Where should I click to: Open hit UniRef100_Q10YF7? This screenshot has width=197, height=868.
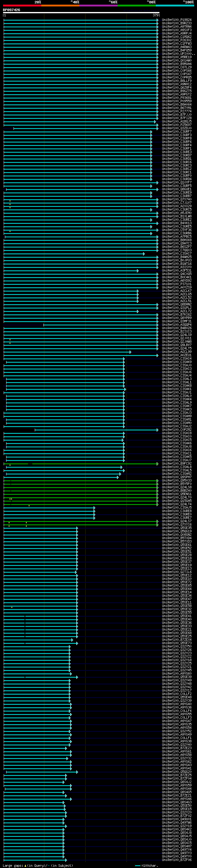pyautogui.click(x=176, y=182)
